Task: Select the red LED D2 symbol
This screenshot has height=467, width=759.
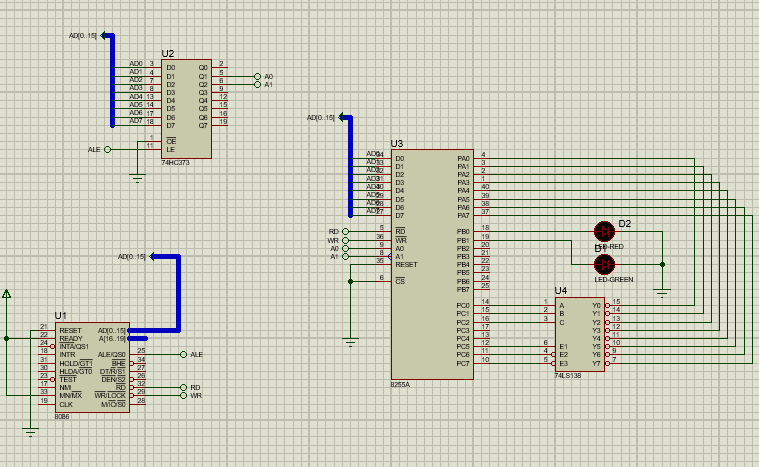Action: [x=604, y=232]
